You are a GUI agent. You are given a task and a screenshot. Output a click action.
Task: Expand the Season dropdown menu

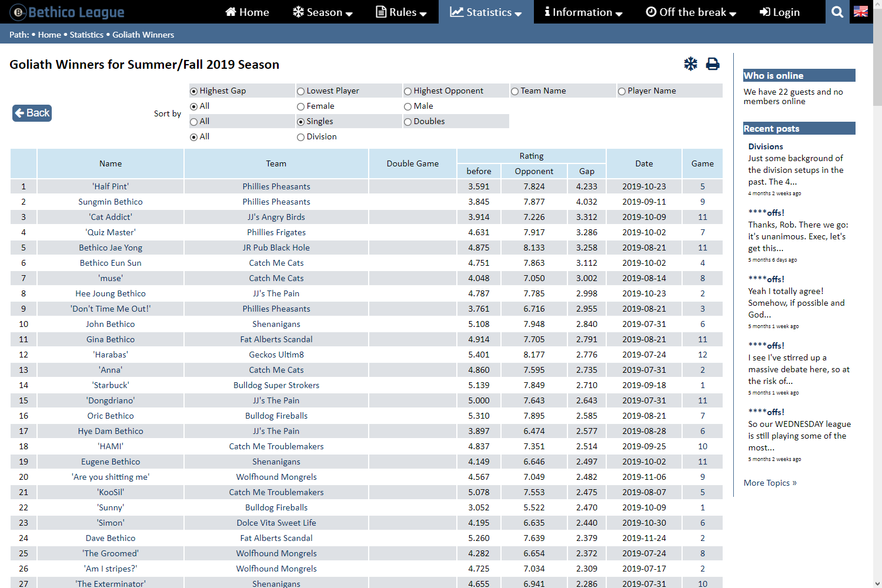(x=323, y=12)
